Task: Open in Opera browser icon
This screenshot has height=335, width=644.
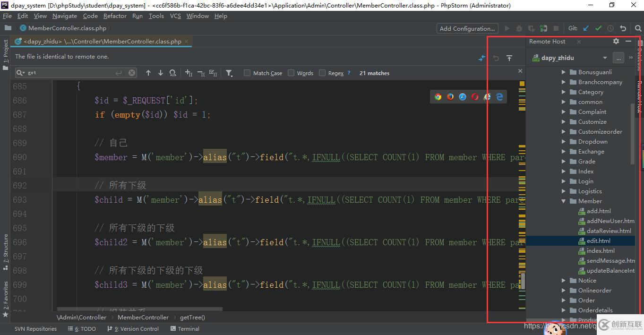Action: tap(475, 97)
